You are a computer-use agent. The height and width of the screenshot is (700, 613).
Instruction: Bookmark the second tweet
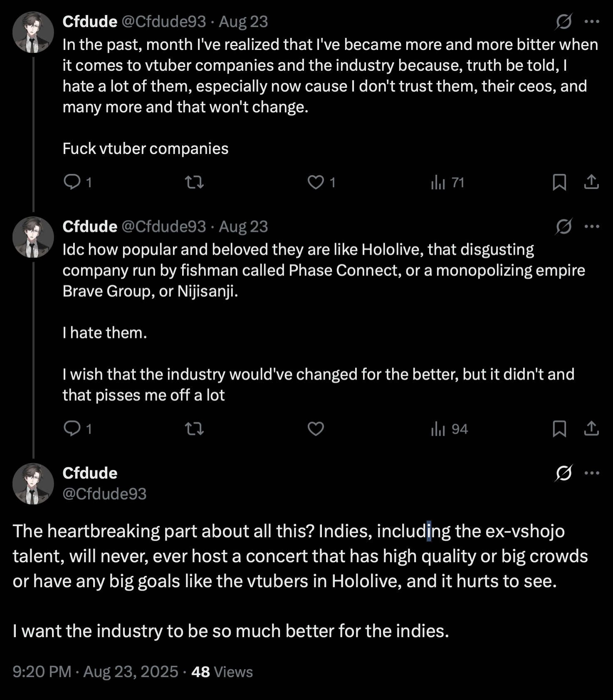[x=559, y=428]
